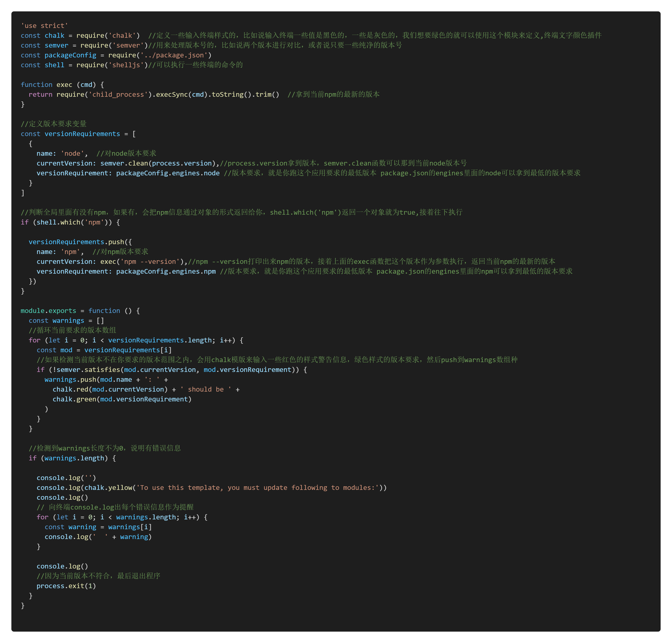Click the exec function name
Viewport: 672px width, 643px height.
[64, 85]
